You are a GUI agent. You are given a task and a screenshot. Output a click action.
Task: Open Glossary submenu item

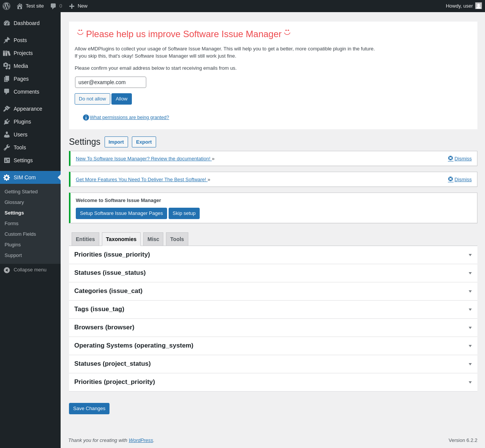coord(14,202)
